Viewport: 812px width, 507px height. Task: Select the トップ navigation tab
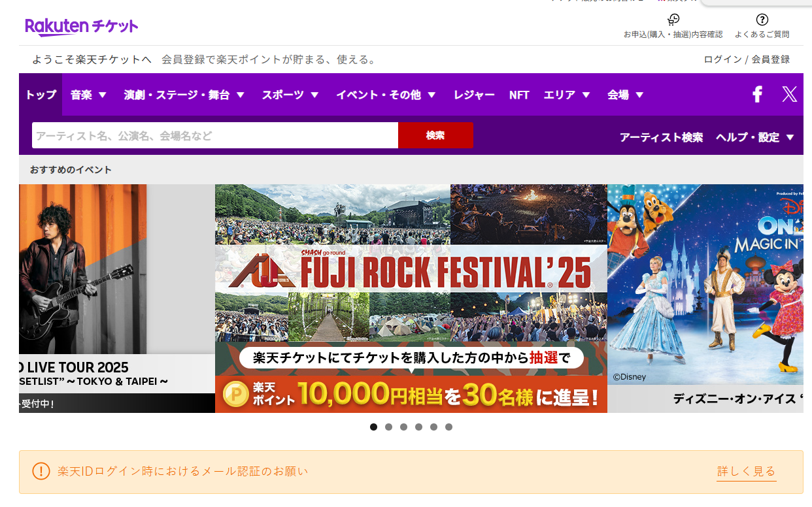point(41,95)
